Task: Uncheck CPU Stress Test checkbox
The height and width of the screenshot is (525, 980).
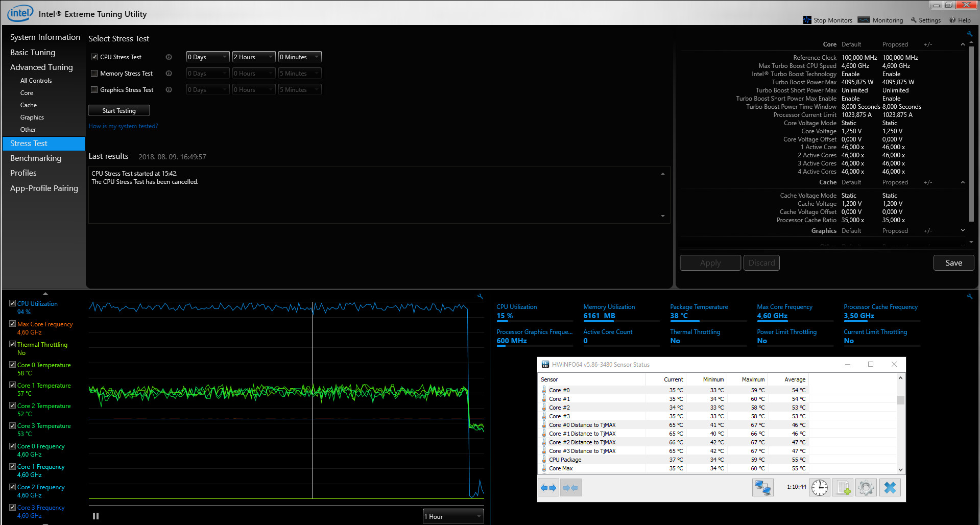Action: click(x=94, y=57)
